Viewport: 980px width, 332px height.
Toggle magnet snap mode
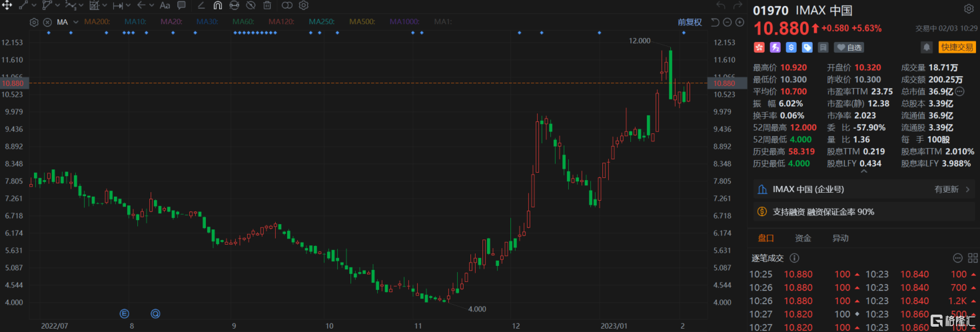218,5
